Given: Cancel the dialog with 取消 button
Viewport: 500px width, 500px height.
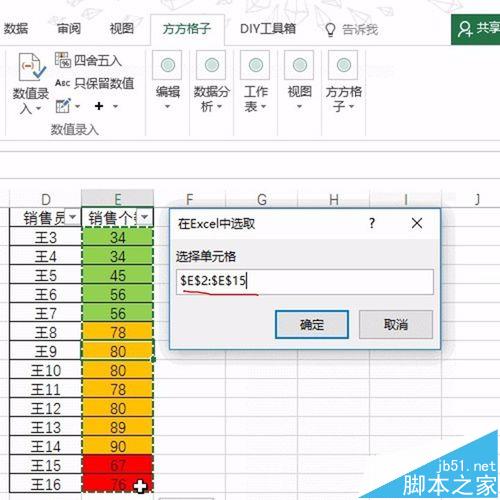Looking at the screenshot, I should [x=396, y=324].
